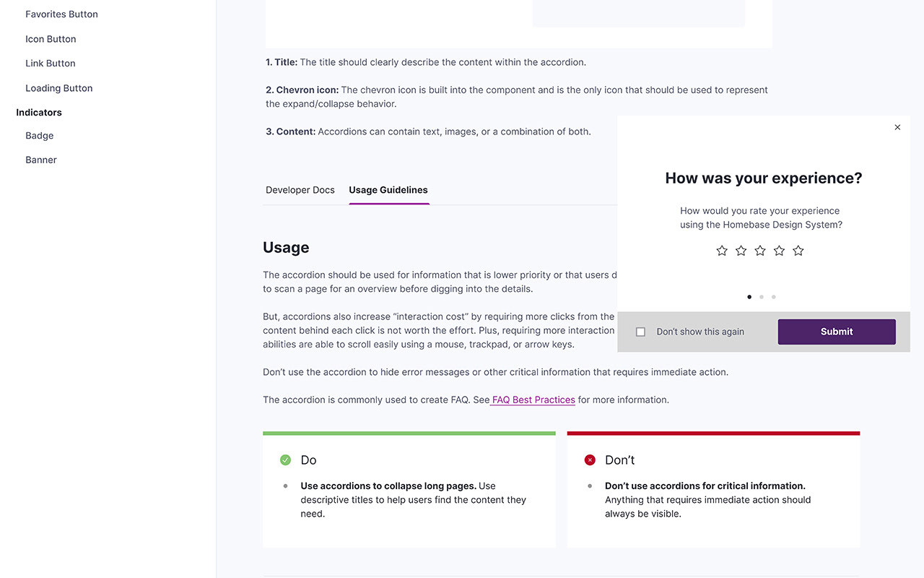
Task: Submit the experience rating
Action: tap(837, 332)
